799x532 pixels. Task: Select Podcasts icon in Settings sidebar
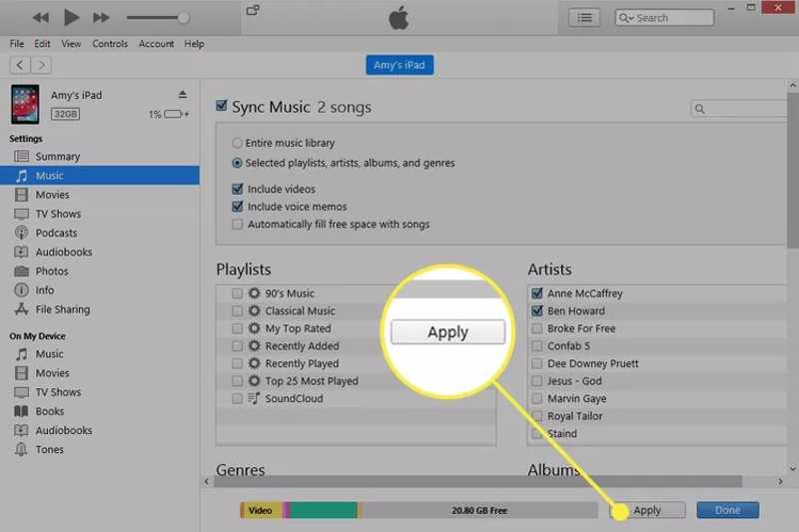[x=21, y=233]
